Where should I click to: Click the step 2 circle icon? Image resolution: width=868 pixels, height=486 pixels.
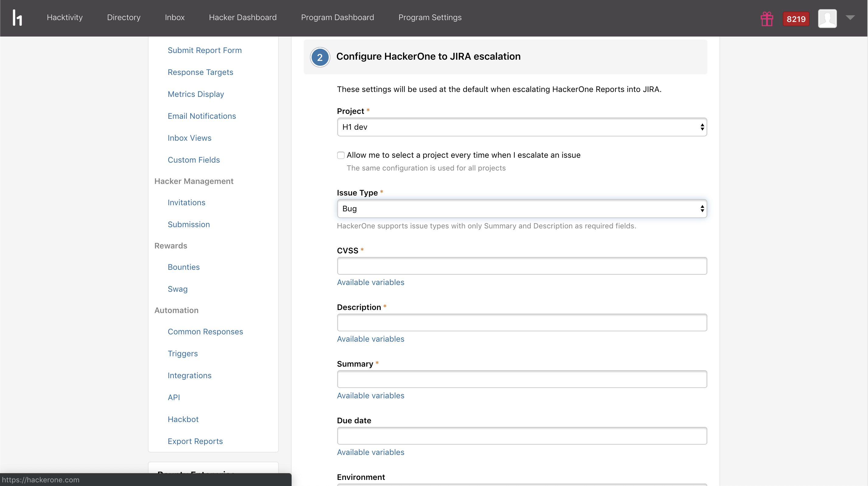(320, 57)
